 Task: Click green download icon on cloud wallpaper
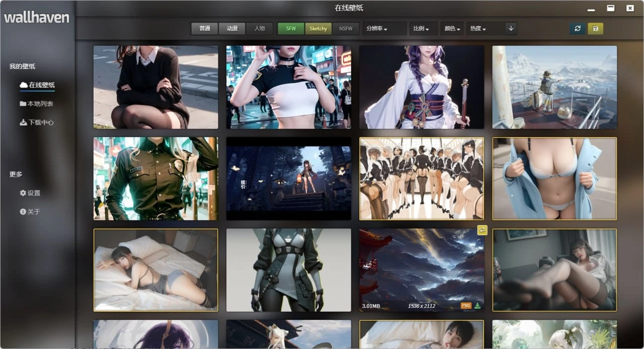[477, 306]
